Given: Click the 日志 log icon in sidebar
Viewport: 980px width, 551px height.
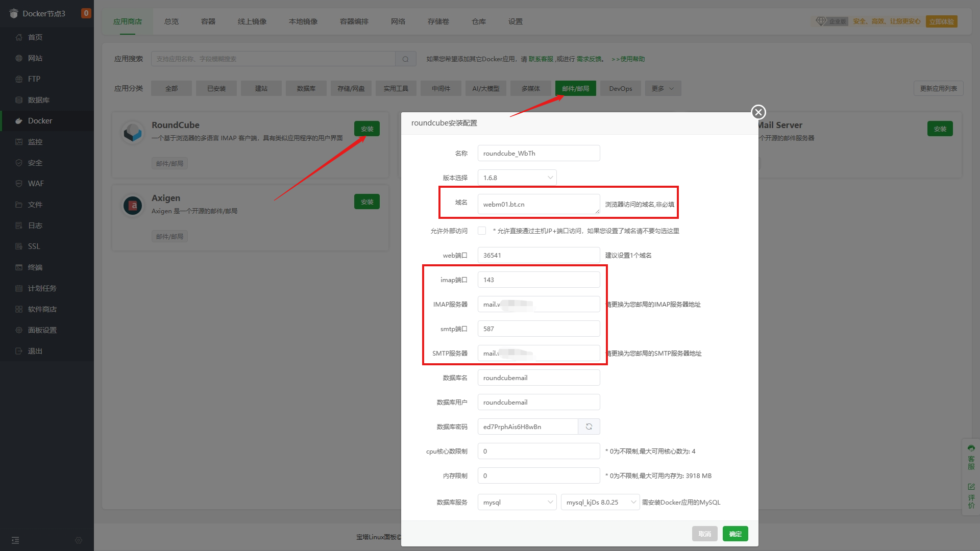Looking at the screenshot, I should [x=19, y=226].
